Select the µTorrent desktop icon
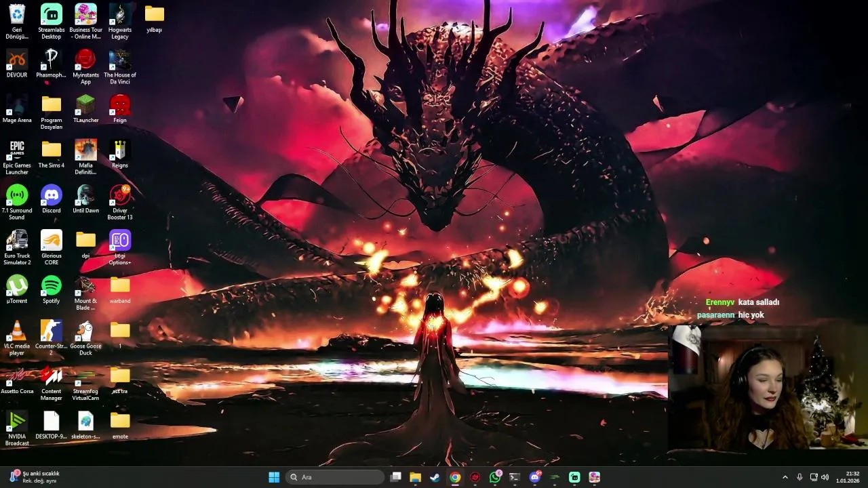 click(x=17, y=289)
